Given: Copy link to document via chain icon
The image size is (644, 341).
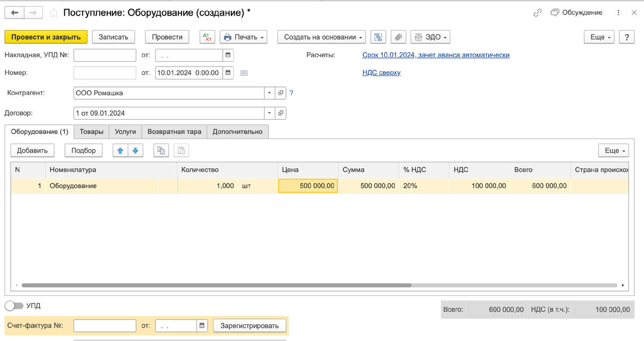Looking at the screenshot, I should [538, 12].
